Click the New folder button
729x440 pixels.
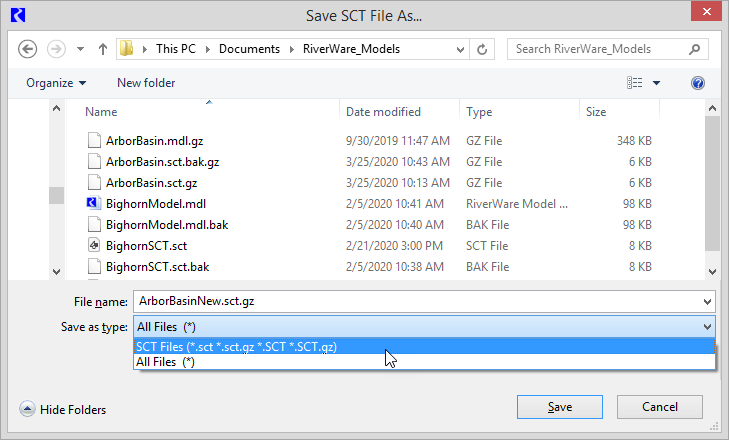(x=146, y=83)
